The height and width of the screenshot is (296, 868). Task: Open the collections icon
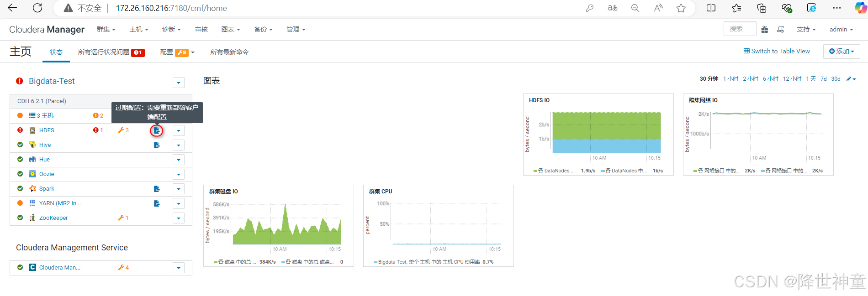pyautogui.click(x=762, y=8)
